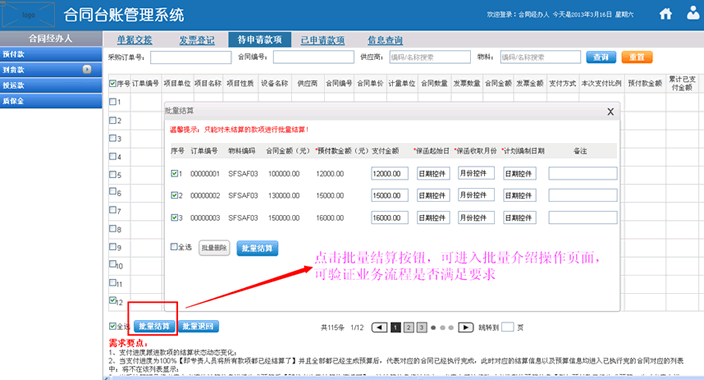Focus the 采购订单号 input field
Image resolution: width=704 pixels, height=380 pixels.
coord(191,57)
